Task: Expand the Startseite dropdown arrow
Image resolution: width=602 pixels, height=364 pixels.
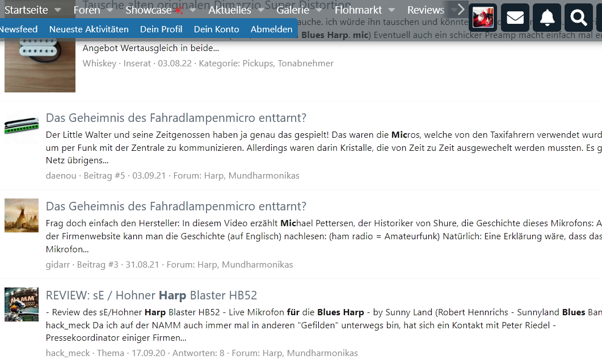Action: (57, 10)
